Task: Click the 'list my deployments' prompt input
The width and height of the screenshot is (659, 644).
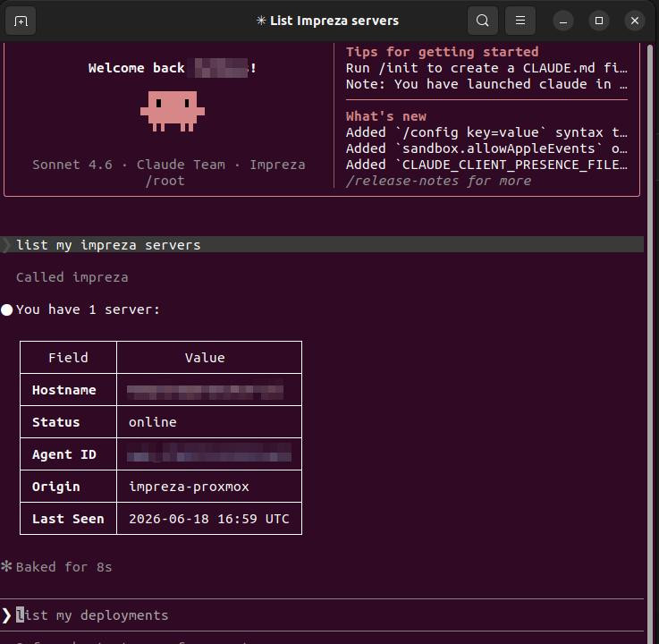Action: [x=322, y=615]
